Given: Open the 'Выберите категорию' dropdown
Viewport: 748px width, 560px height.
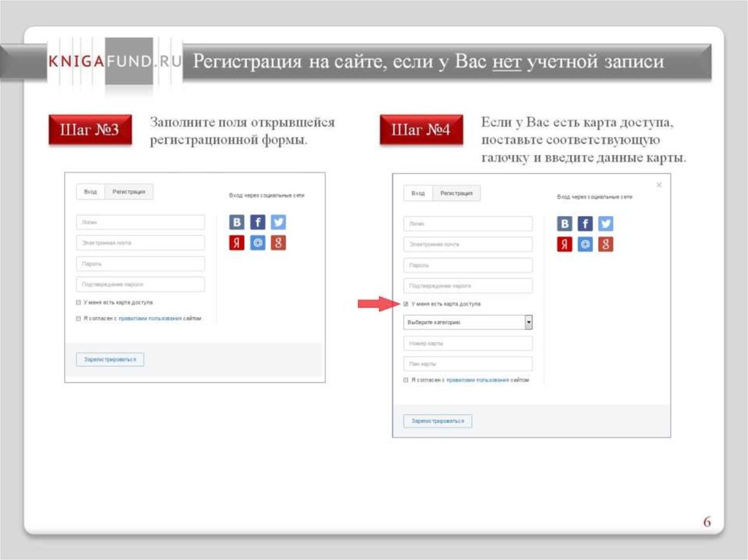Looking at the screenshot, I should [x=468, y=323].
